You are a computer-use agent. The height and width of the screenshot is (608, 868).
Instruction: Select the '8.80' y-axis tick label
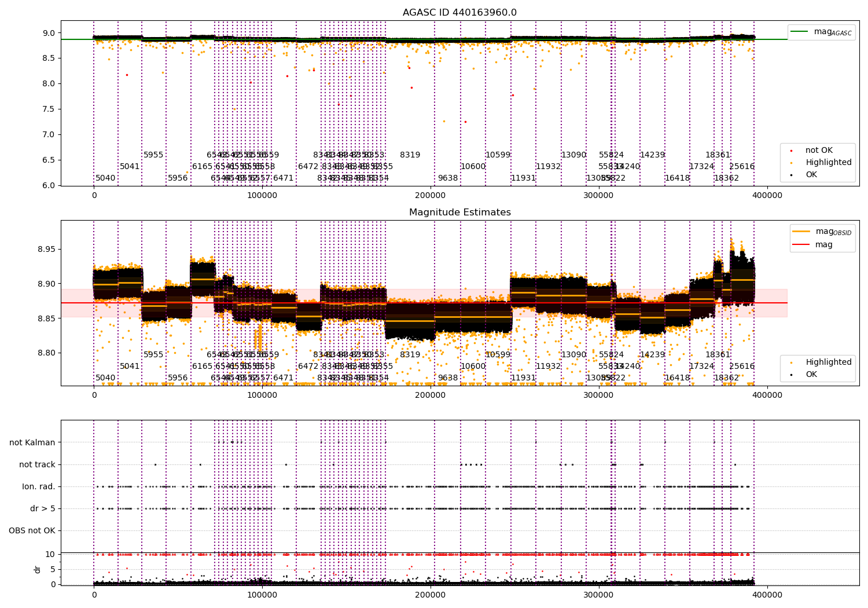[x=46, y=353]
